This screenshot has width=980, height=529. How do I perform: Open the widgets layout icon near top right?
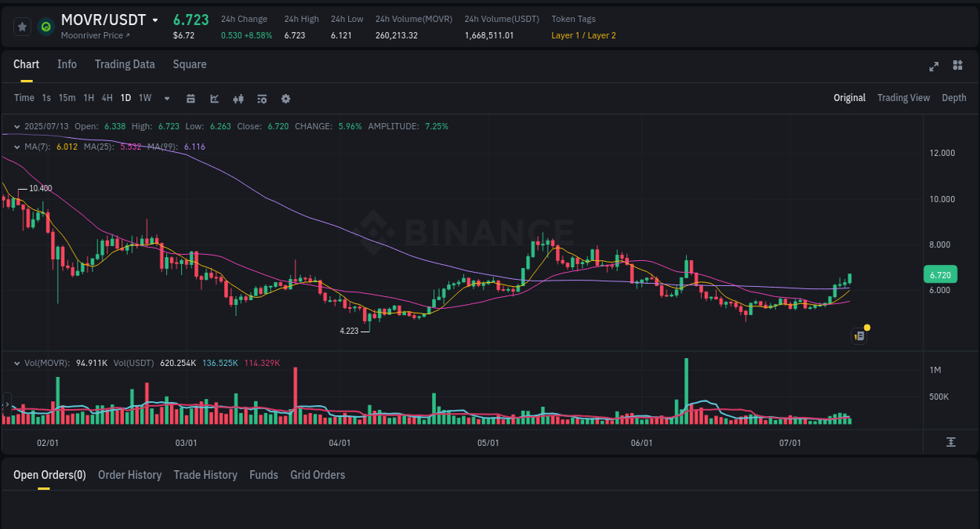coord(957,66)
